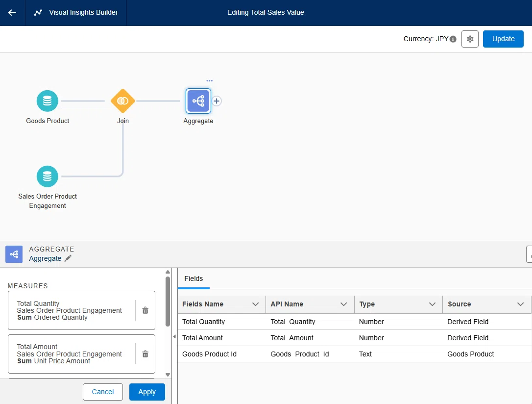
Task: Click Apply button
Action: coord(147,392)
